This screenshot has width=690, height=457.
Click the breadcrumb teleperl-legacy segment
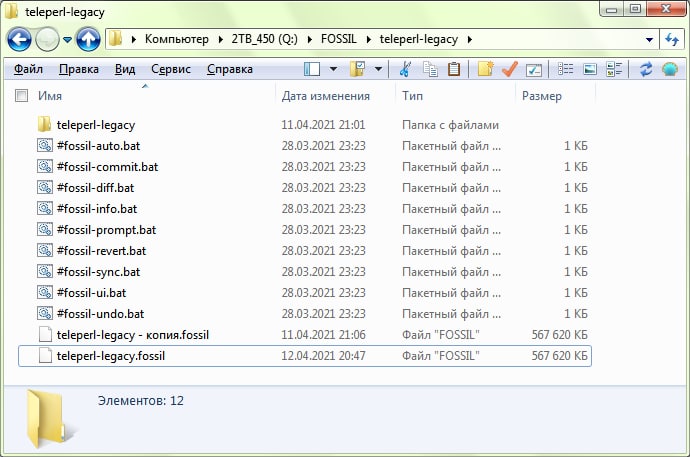[x=418, y=39]
